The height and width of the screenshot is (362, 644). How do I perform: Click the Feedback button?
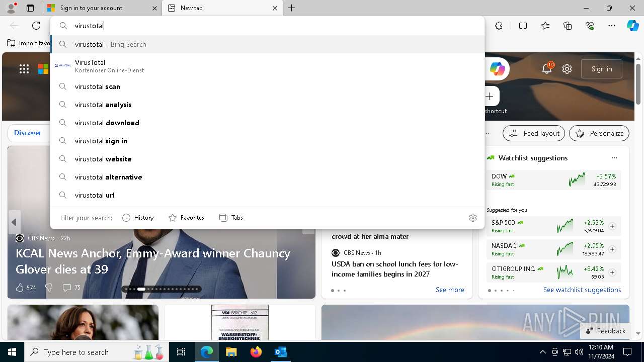pyautogui.click(x=605, y=331)
